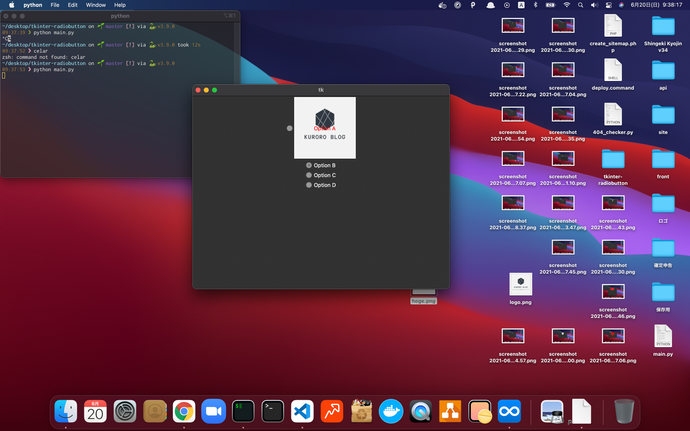Open the blue infinity app in the Dock
Viewport: 690px width, 431px height.
coord(509,411)
